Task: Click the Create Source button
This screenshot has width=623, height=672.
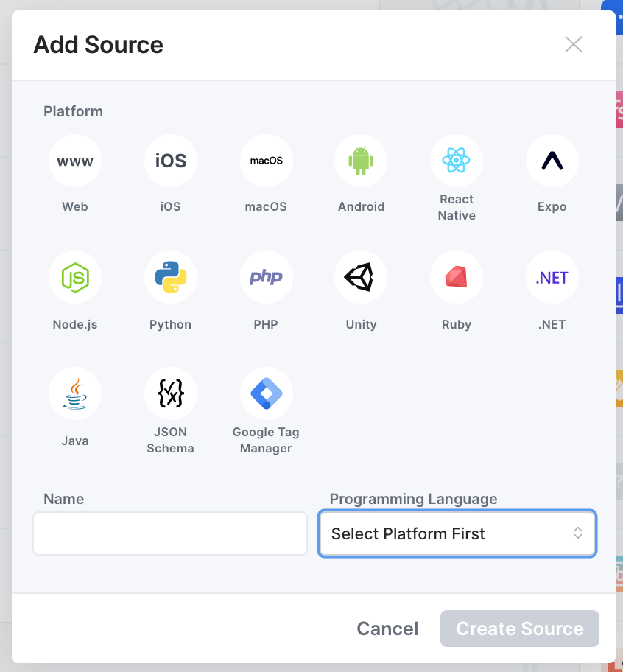Action: (519, 629)
